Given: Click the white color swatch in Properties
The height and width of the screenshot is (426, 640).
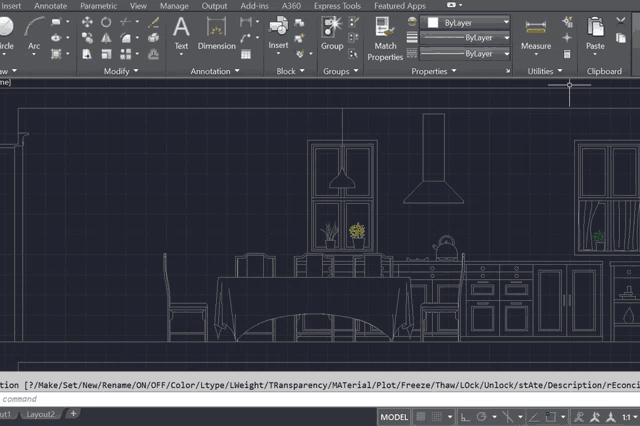Looking at the screenshot, I should click(x=433, y=22).
